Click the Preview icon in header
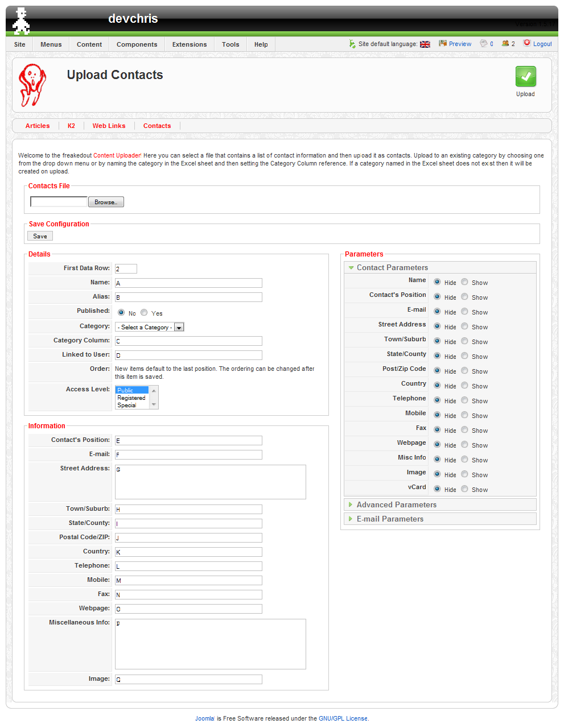 pyautogui.click(x=443, y=44)
